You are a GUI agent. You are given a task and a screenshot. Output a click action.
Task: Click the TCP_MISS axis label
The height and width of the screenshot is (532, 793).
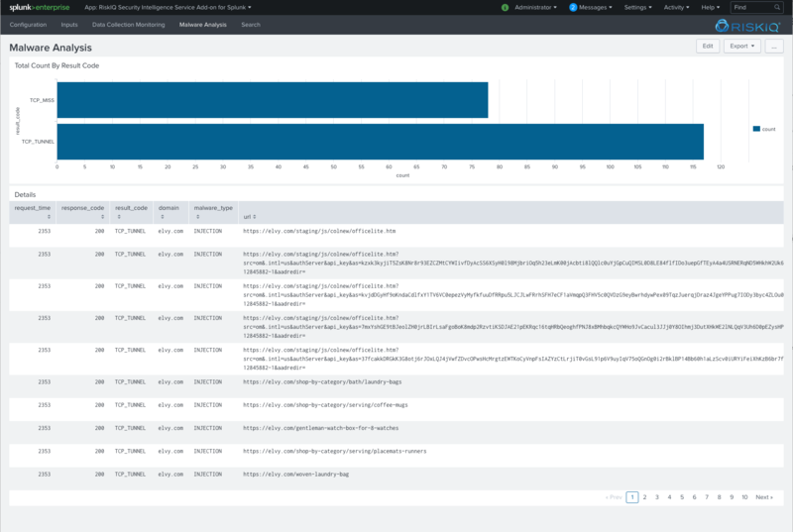(x=42, y=100)
